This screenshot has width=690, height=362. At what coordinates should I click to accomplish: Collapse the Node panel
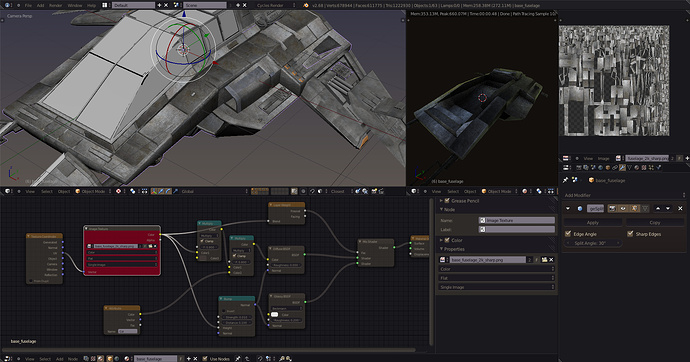click(441, 209)
